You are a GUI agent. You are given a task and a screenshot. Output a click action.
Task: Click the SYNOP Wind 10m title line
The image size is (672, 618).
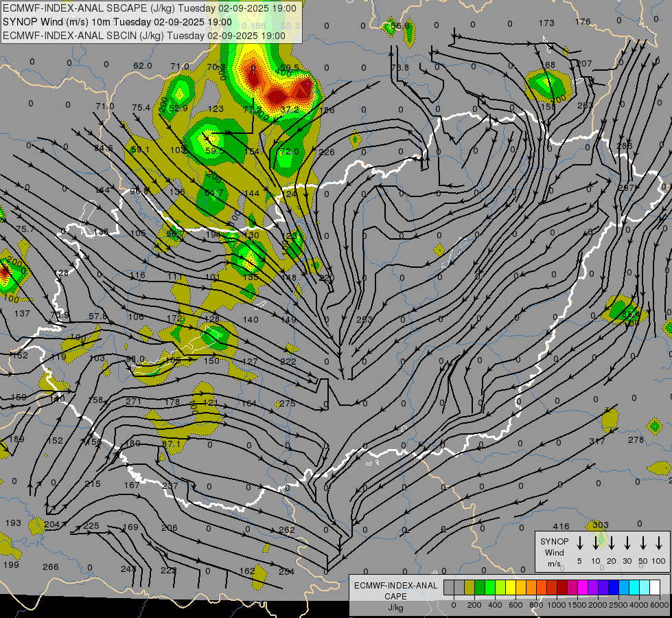click(117, 22)
